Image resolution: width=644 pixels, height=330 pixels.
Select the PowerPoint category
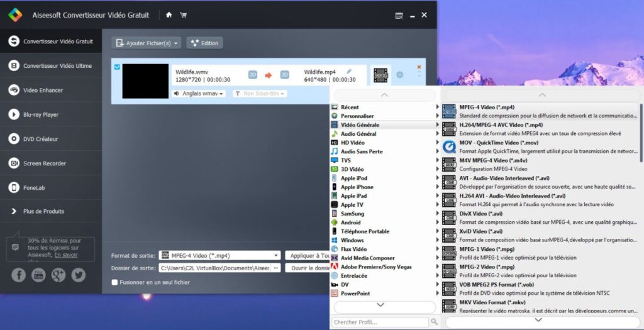point(385,294)
